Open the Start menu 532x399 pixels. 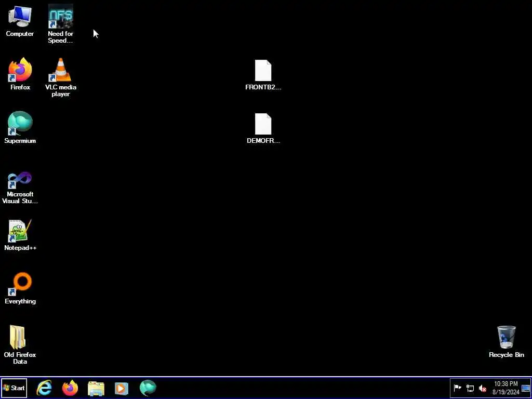point(14,388)
